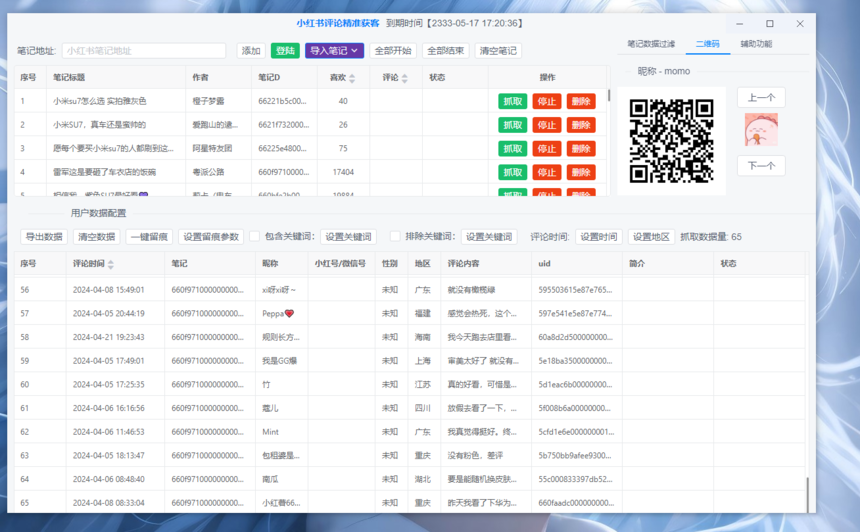Click comment 没有粉色,差评 in row 63

pos(475,455)
